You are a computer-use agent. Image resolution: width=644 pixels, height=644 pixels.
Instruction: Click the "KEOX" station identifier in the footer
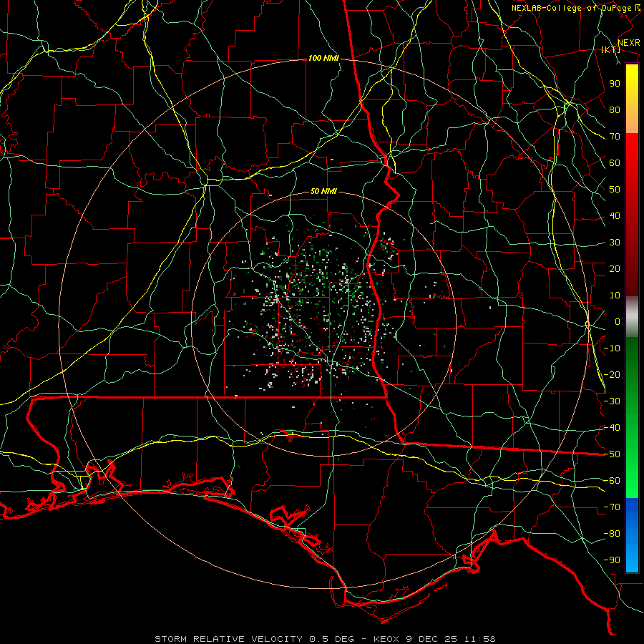(386, 639)
